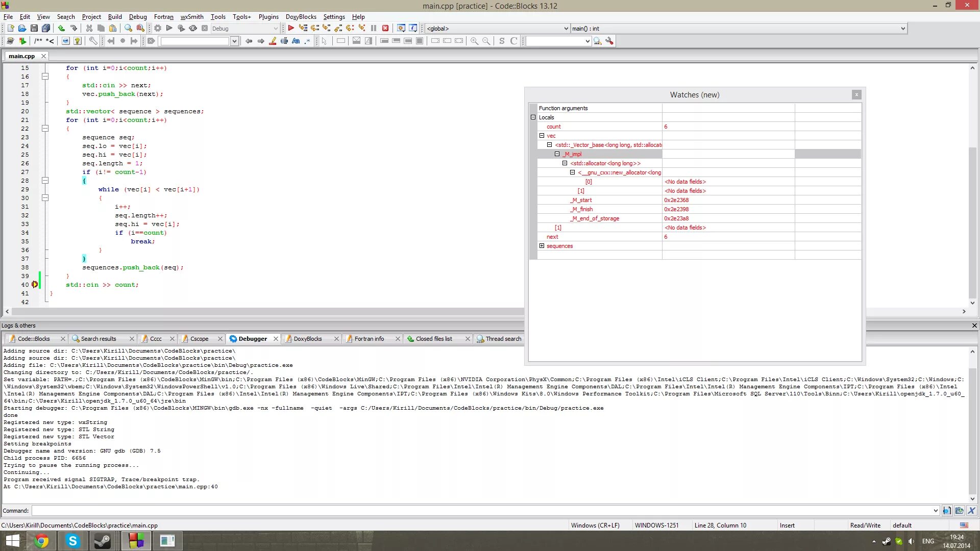
Task: Click the red Debug/Continue arrow icon
Action: click(x=291, y=29)
